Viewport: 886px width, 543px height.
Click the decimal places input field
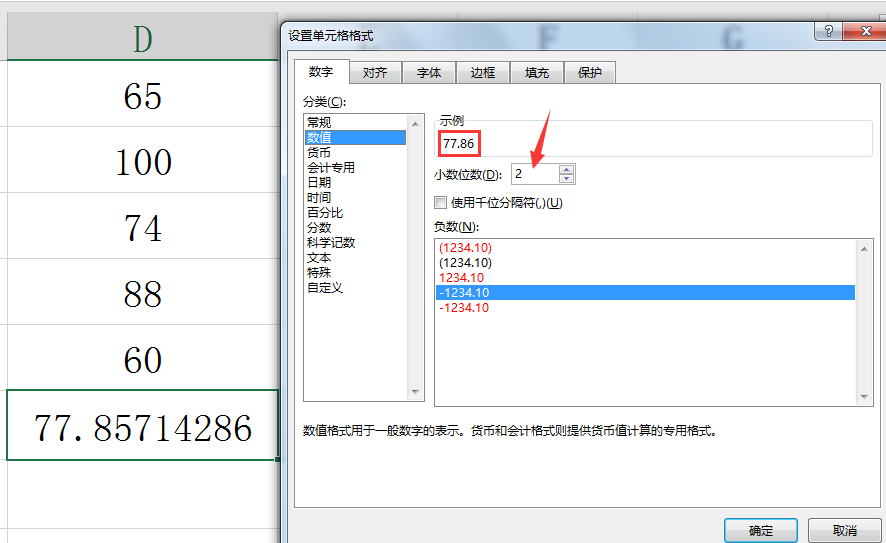pyautogui.click(x=535, y=174)
